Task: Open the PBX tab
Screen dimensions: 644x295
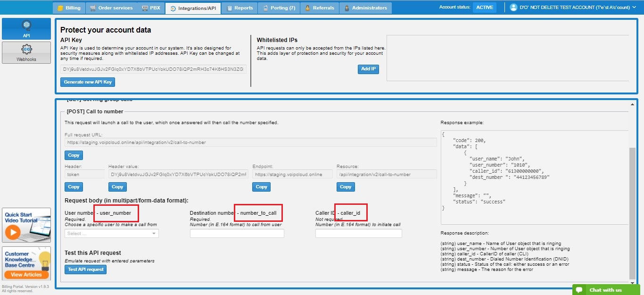Action: (151, 8)
